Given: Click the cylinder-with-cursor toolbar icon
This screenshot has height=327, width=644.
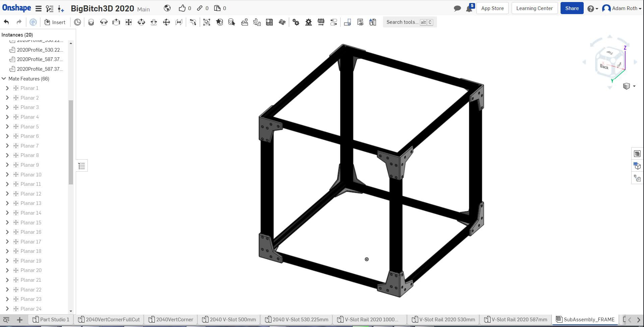Looking at the screenshot, I should tap(232, 22).
